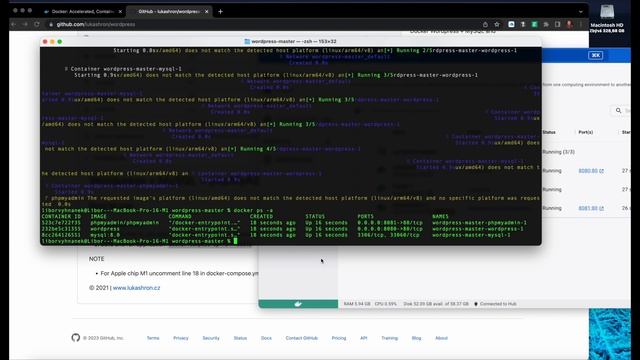The width and height of the screenshot is (640, 360).
Task: Bookmark the page with the star icon
Action: point(497,24)
